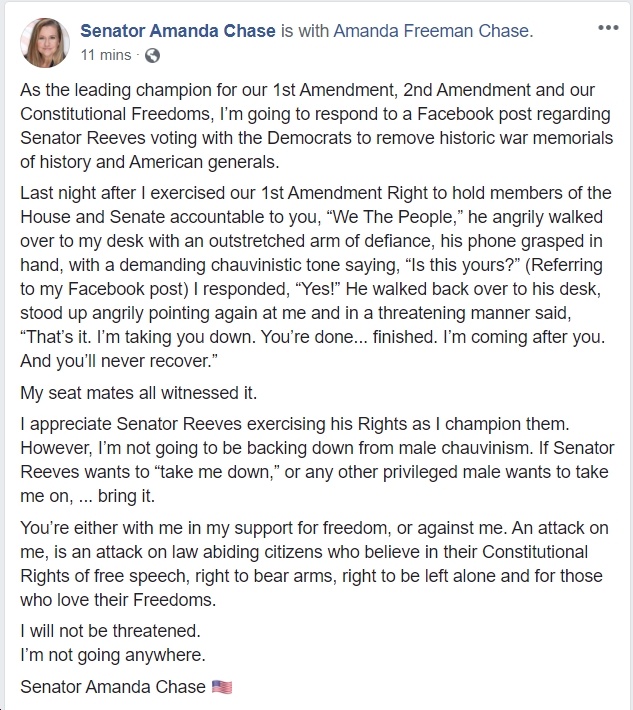Click the American flag emoji after the signature
This screenshot has width=633, height=710.
222,687
